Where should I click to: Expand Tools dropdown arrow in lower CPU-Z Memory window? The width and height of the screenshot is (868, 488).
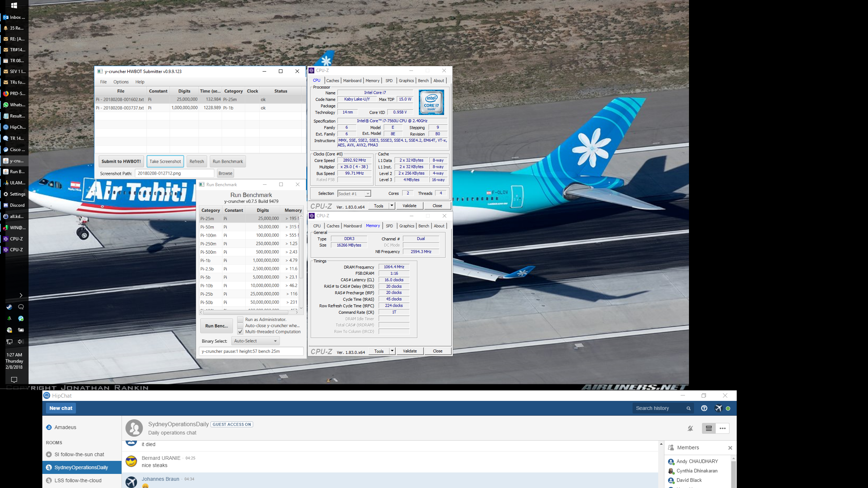point(392,351)
